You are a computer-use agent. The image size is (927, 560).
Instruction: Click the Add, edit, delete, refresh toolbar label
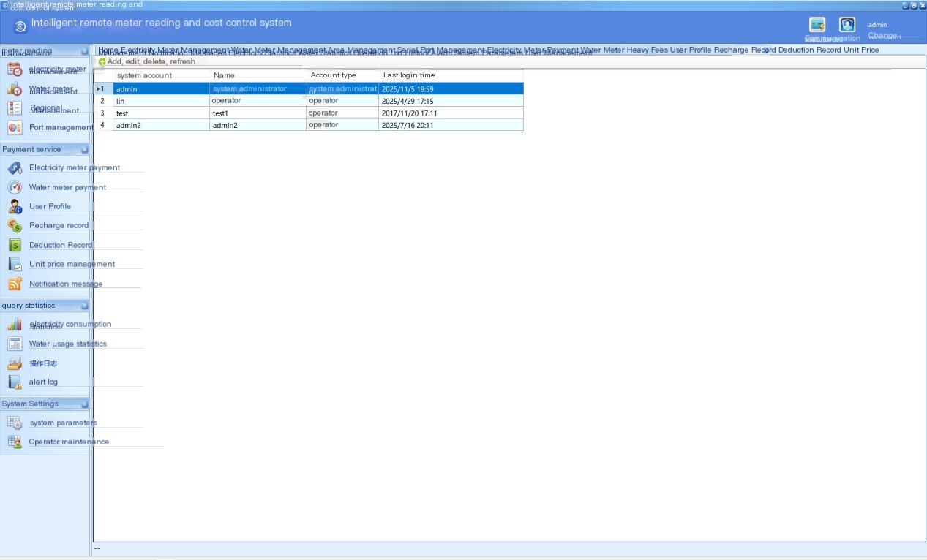151,62
